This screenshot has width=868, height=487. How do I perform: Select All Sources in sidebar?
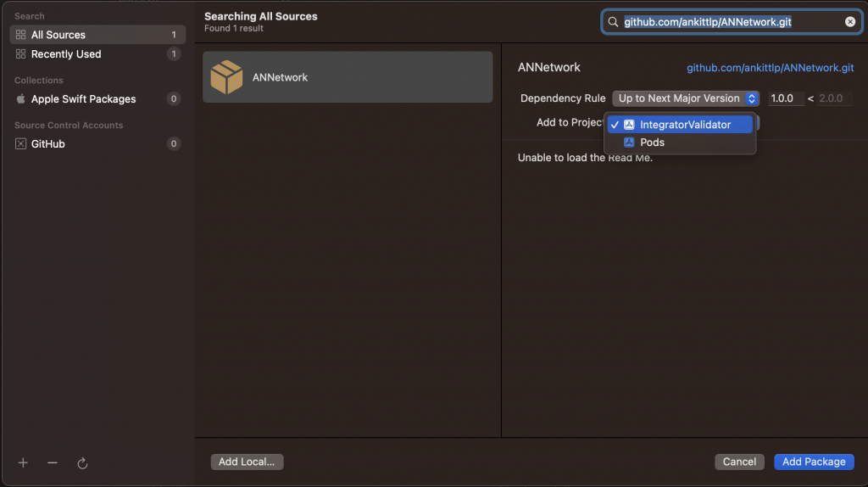click(x=97, y=34)
